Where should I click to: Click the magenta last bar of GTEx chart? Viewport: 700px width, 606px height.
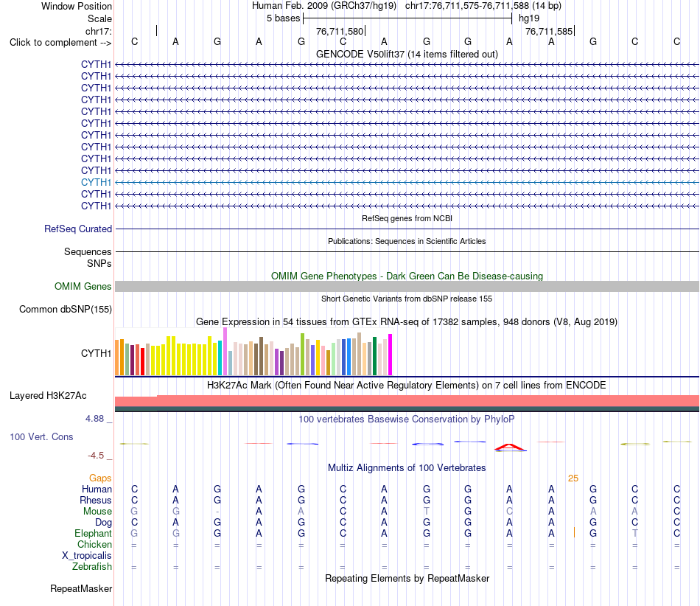click(x=391, y=355)
